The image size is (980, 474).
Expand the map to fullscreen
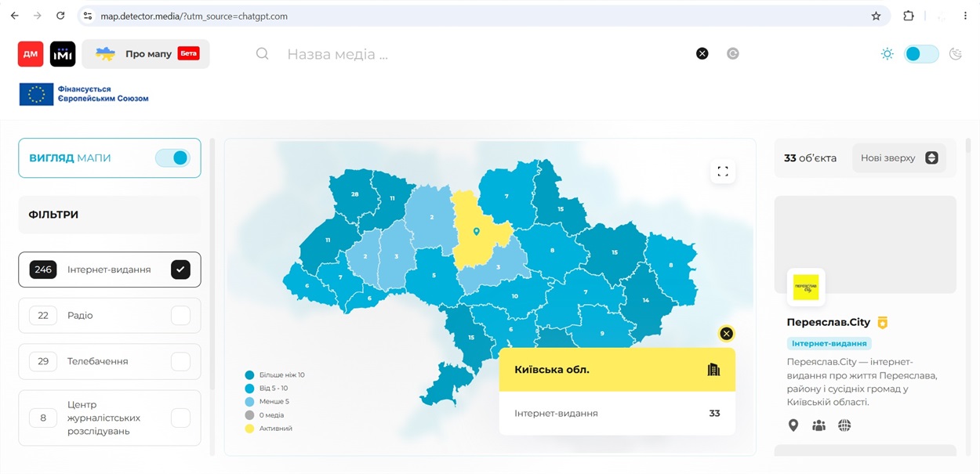click(723, 172)
